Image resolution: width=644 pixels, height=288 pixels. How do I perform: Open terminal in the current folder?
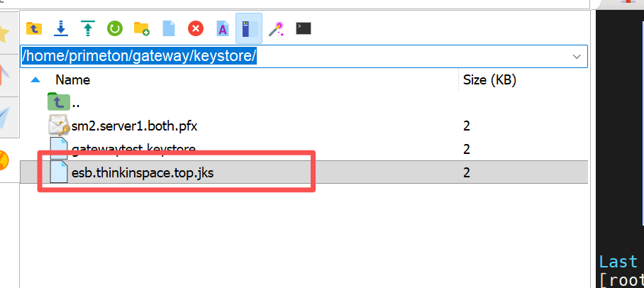(304, 28)
